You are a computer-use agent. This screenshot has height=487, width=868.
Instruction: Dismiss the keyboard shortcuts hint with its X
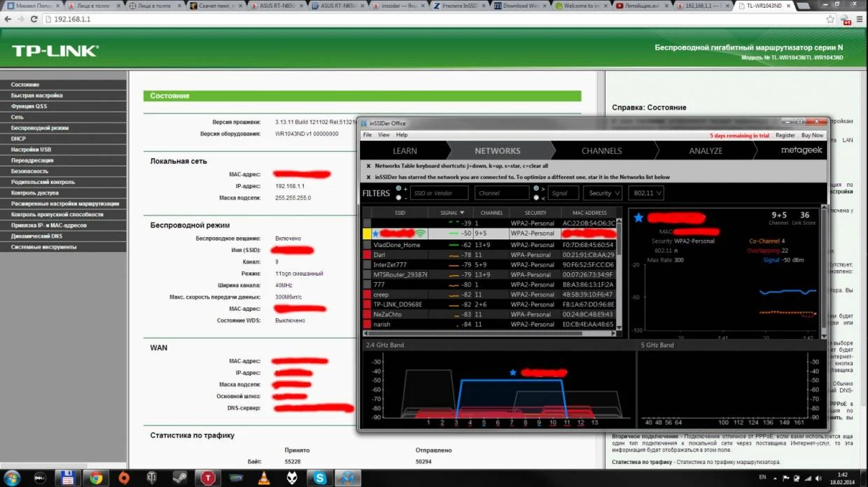click(368, 166)
